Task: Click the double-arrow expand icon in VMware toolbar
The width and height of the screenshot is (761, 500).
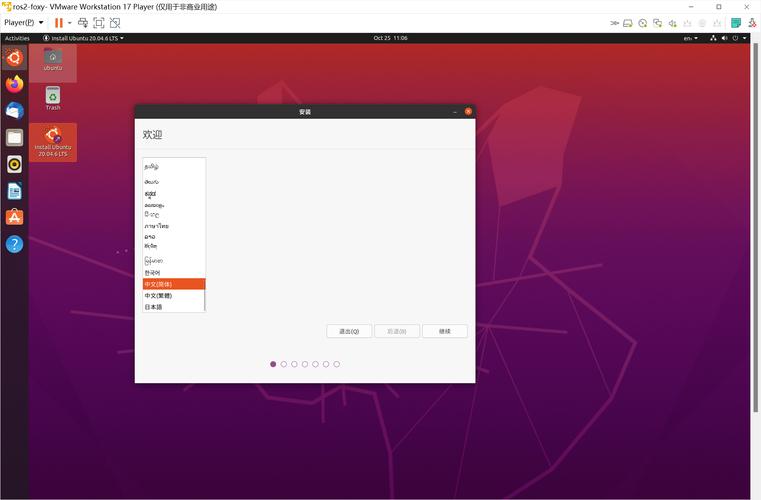Action: point(614,23)
